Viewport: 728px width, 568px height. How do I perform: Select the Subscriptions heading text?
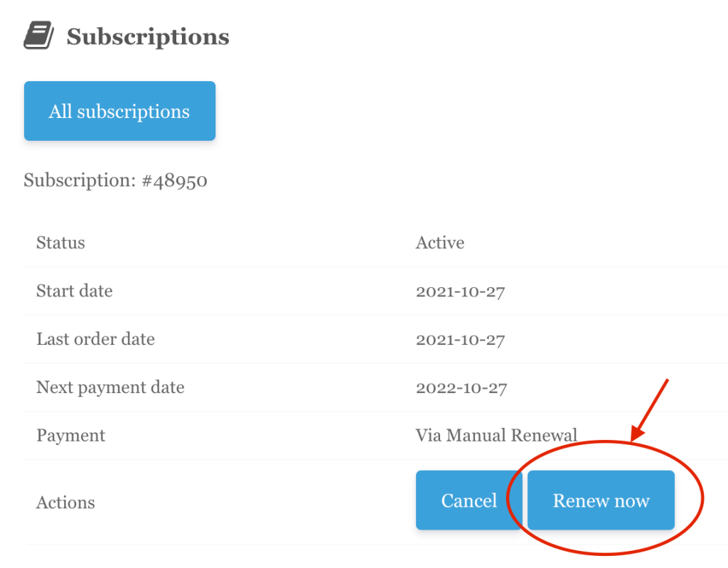[x=148, y=37]
